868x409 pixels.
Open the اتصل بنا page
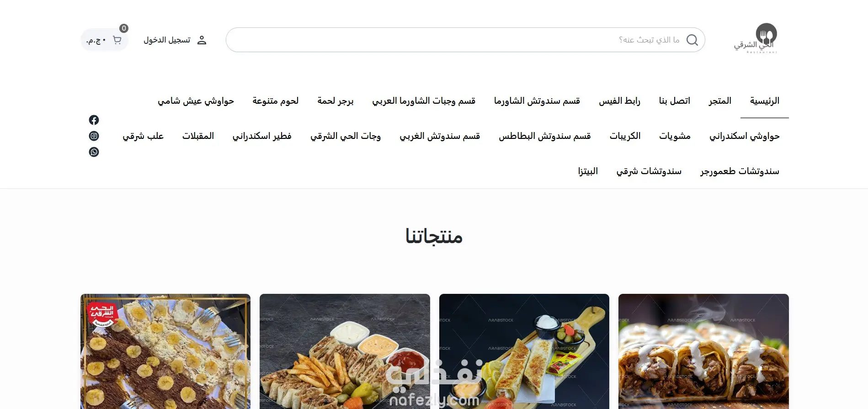pyautogui.click(x=674, y=101)
